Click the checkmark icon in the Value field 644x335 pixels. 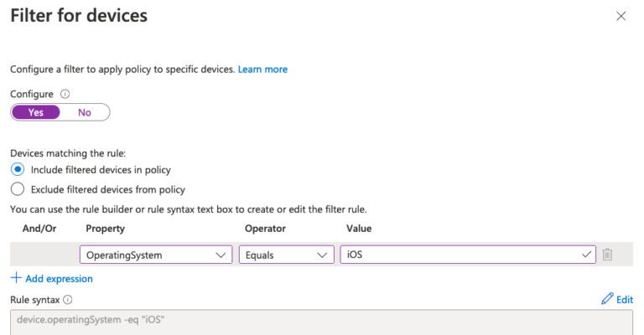click(587, 255)
